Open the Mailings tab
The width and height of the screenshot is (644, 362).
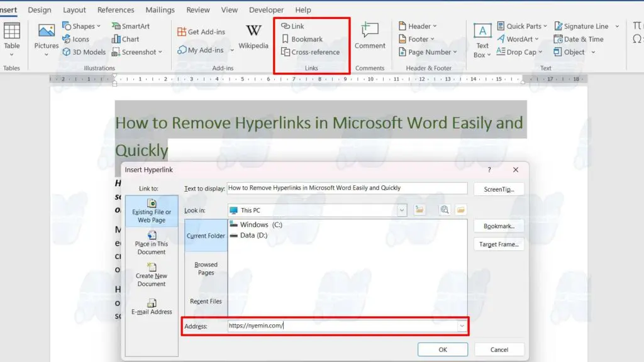160,10
